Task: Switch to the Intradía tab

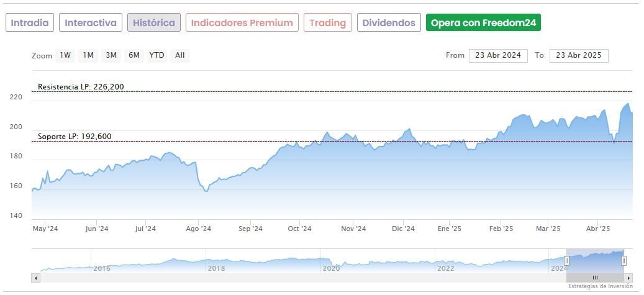Action: point(30,23)
